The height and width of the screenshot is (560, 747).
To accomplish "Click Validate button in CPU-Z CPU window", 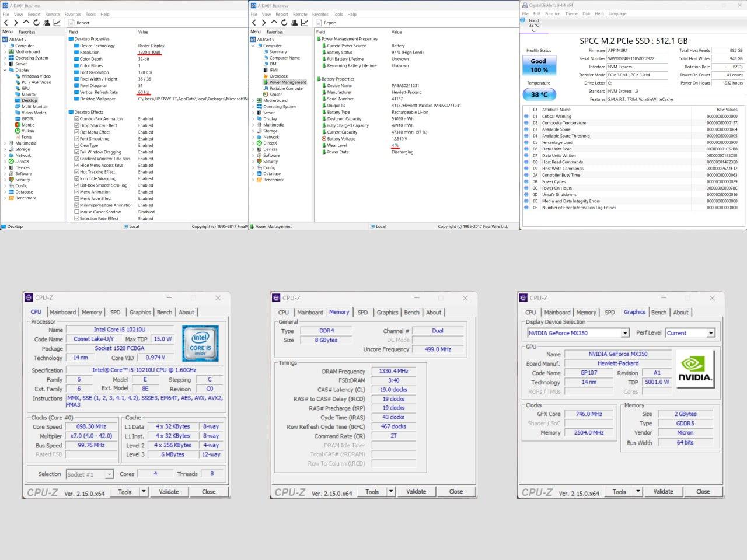I will (169, 491).
